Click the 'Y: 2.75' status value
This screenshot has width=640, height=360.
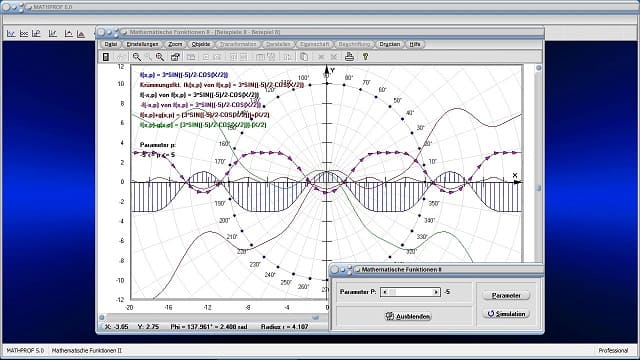tap(148, 327)
